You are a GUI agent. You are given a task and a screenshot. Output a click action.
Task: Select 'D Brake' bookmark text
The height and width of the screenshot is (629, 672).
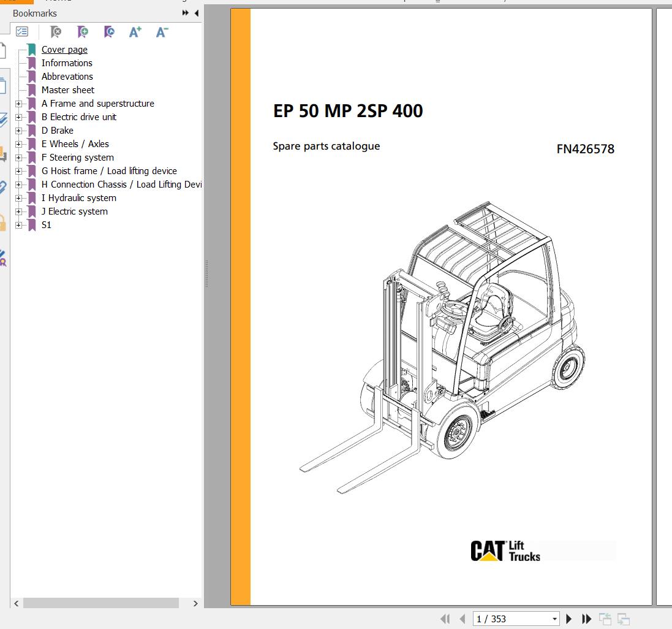click(58, 131)
